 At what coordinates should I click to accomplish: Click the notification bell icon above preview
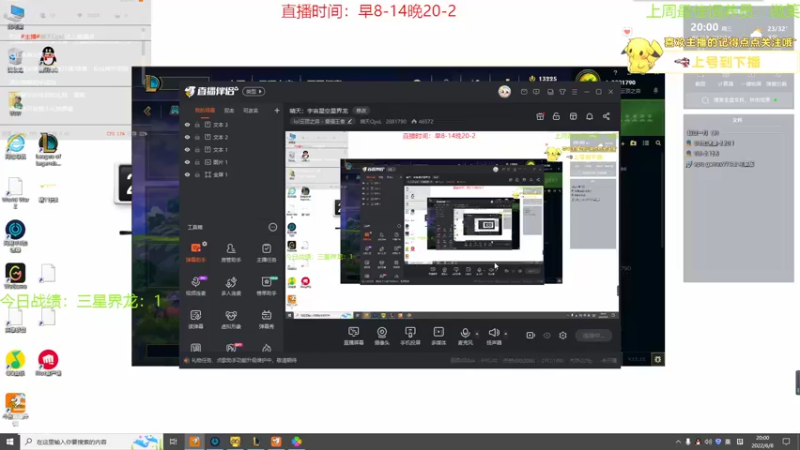(589, 116)
